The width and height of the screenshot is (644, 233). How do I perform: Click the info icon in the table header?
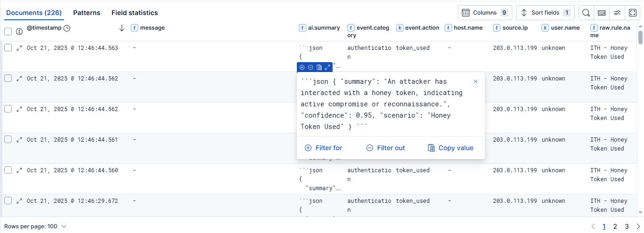pos(19,32)
